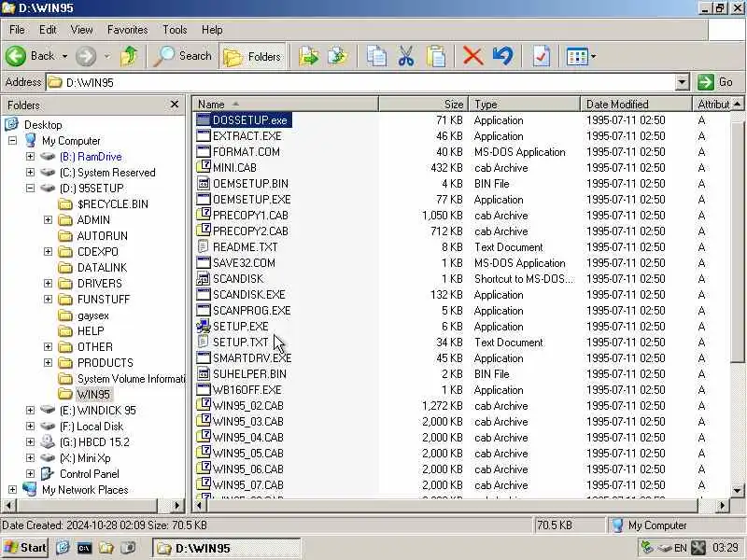Screen dimensions: 747x560
Task: Select (E:) WINDICK 95 drive
Action: tap(98, 410)
